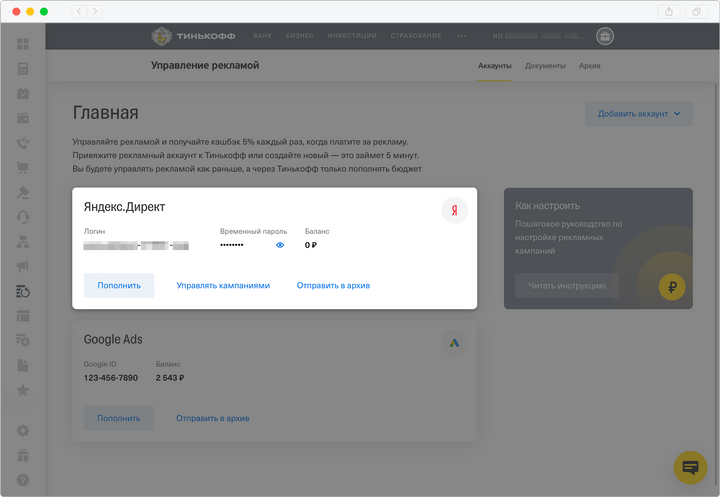Open the gavel auction icon in sidebar

pos(22,192)
